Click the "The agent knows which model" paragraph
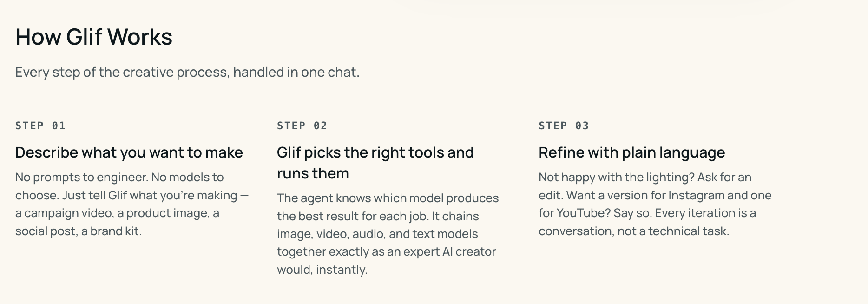This screenshot has height=304, width=868. click(x=388, y=234)
